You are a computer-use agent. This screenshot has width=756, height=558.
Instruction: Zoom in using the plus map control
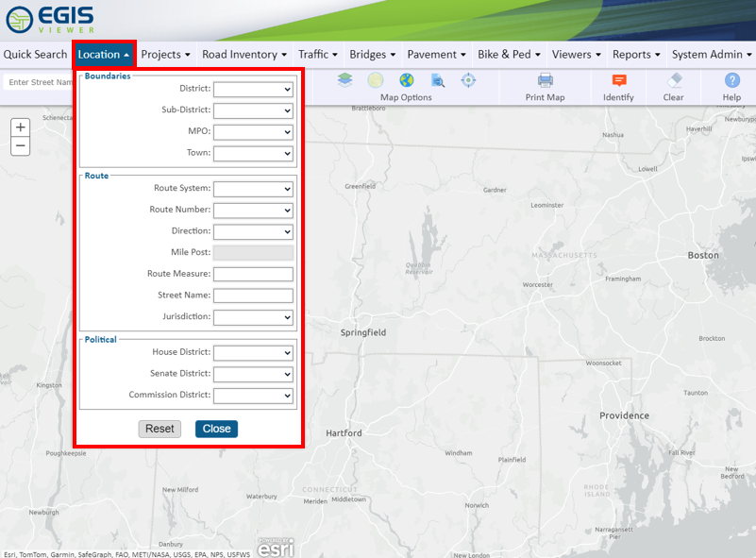[x=20, y=126]
